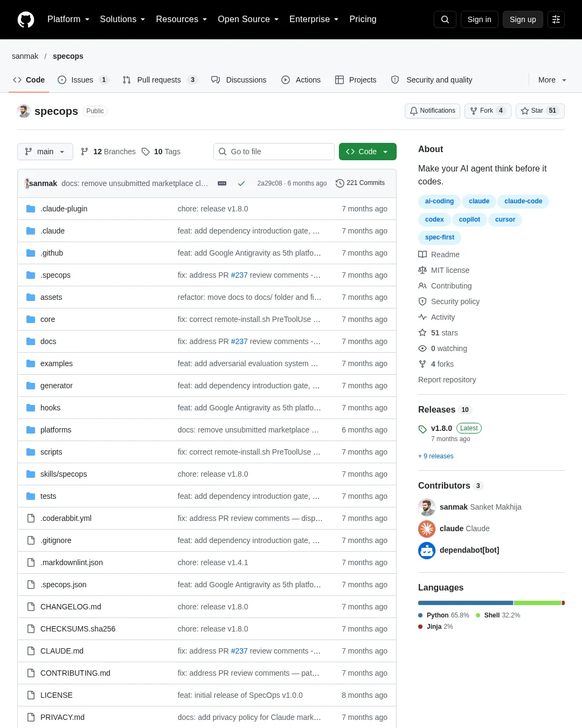Switch to the Issues tab
This screenshot has width=582, height=728.
(x=84, y=80)
